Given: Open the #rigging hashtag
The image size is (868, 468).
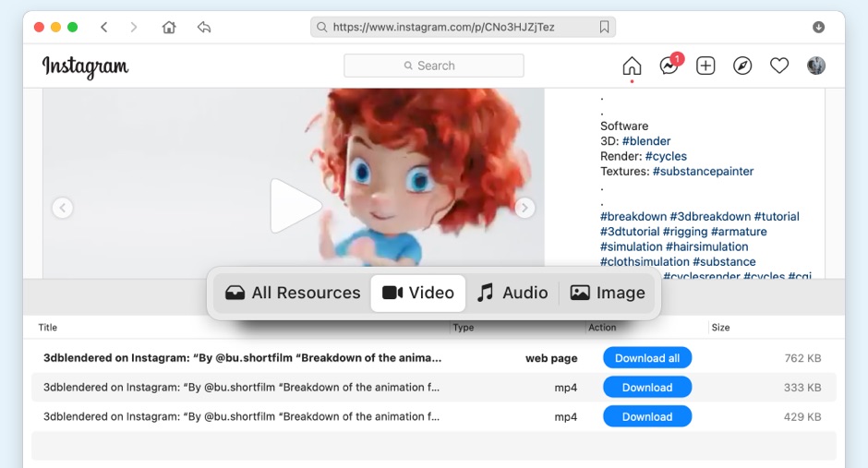Looking at the screenshot, I should pos(685,232).
